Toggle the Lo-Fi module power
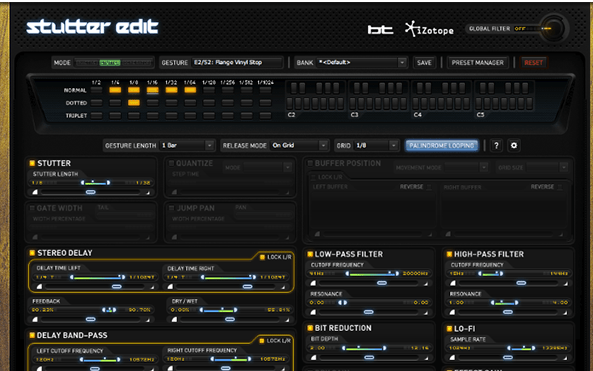This screenshot has width=593, height=371. (x=449, y=329)
